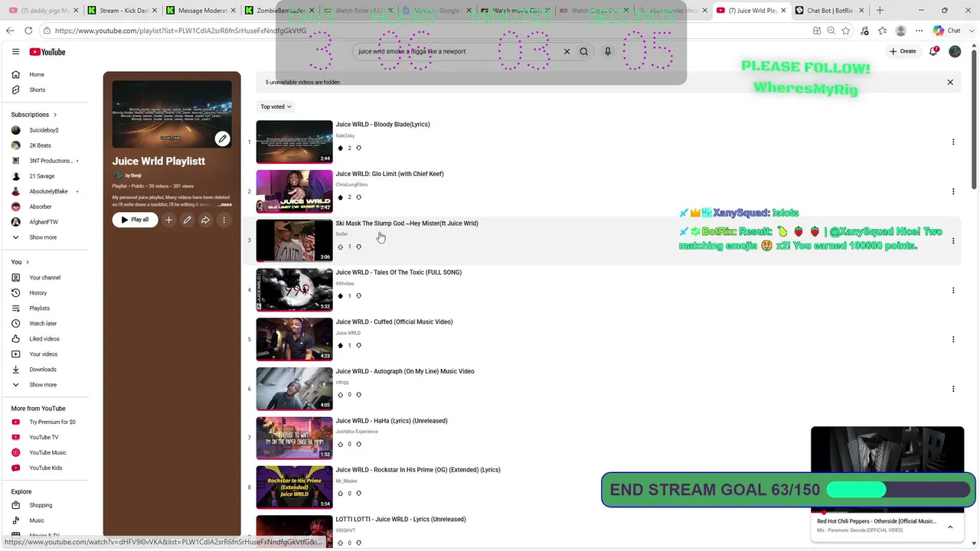Dismiss the unavailable videos hidden notice
980x551 pixels.
click(950, 83)
